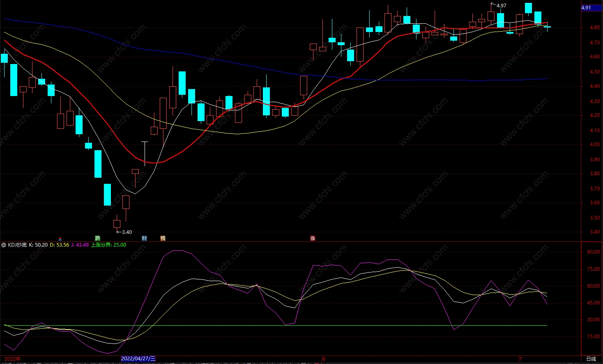Click the month 7 label on time axis
603x364 pixels.
520,359
